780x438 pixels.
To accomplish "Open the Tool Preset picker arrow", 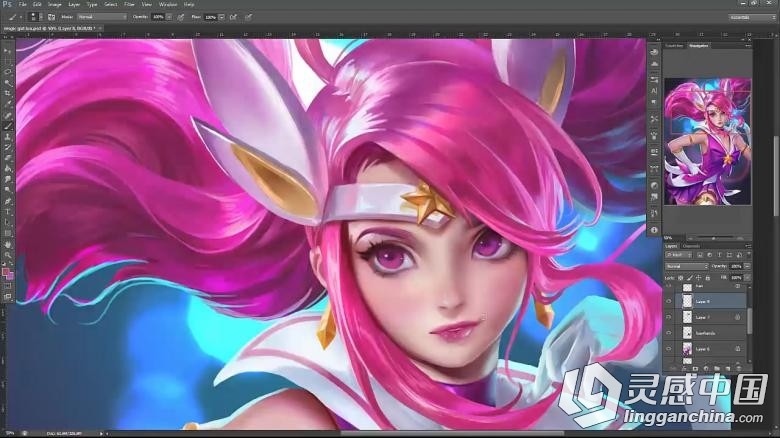I will (20, 17).
